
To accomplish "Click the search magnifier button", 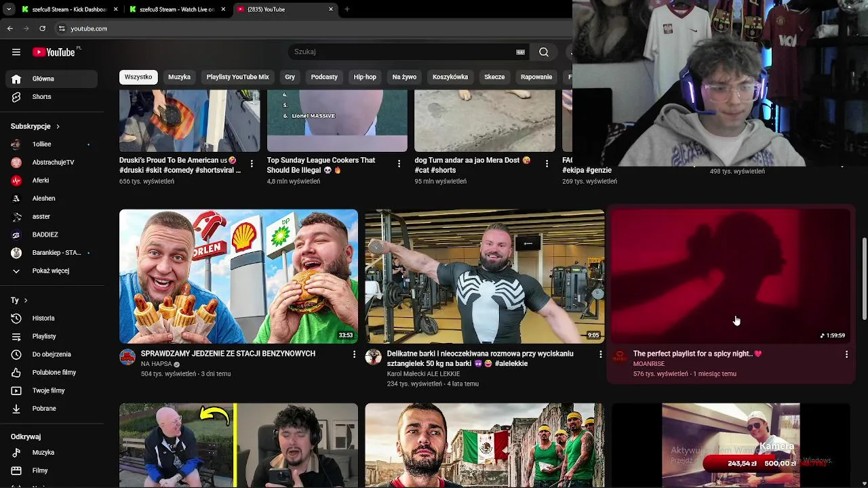I will [x=544, y=52].
